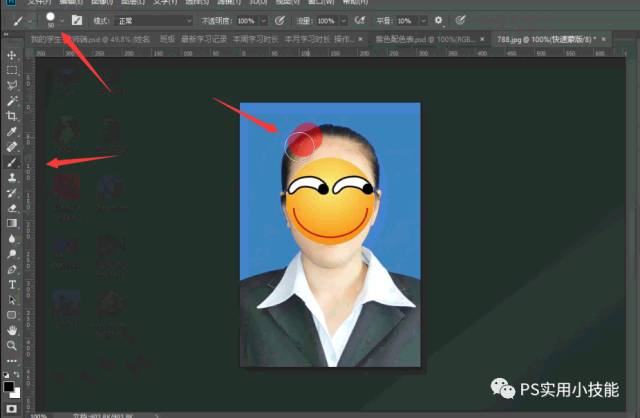Screen dimensions: 640x418
Task: Toggle the brush settings panel icon
Action: 77,20
